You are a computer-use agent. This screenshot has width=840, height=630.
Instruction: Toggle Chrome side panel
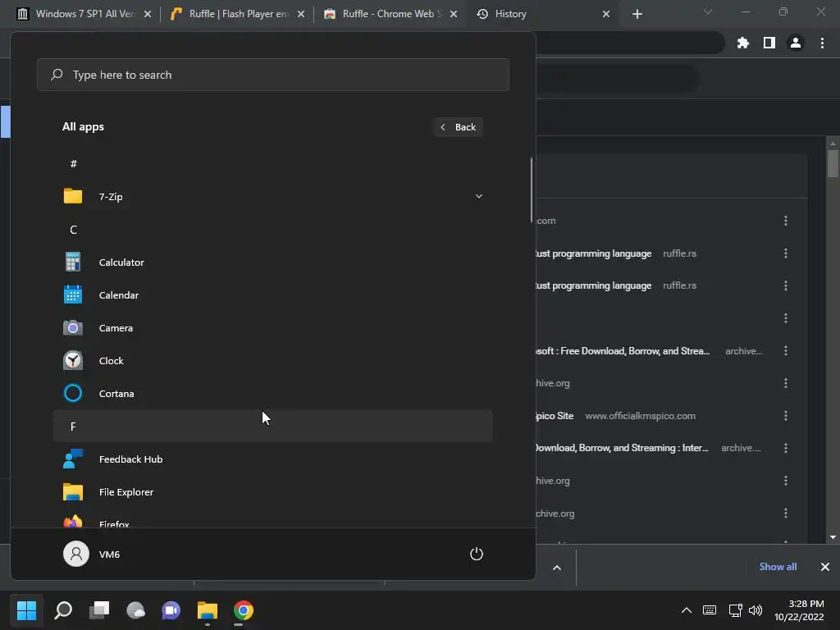(769, 43)
